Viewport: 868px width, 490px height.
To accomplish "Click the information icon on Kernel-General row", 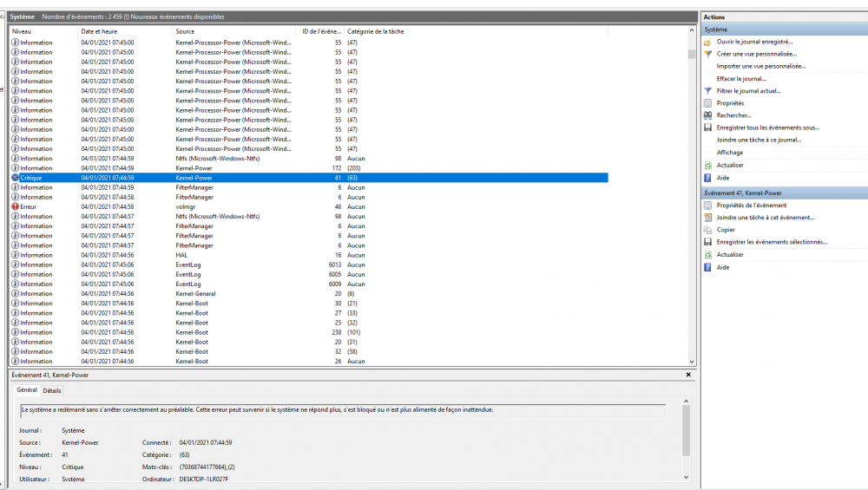I will tap(15, 294).
